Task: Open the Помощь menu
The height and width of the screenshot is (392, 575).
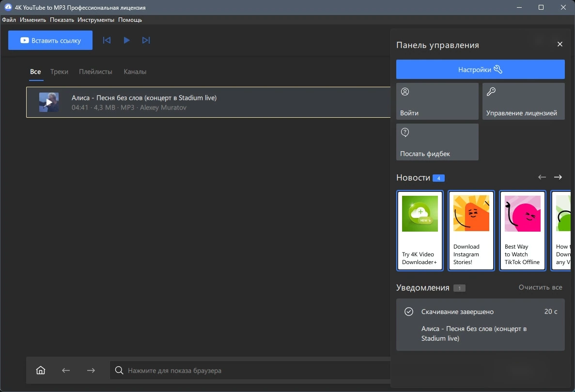Action: (130, 20)
